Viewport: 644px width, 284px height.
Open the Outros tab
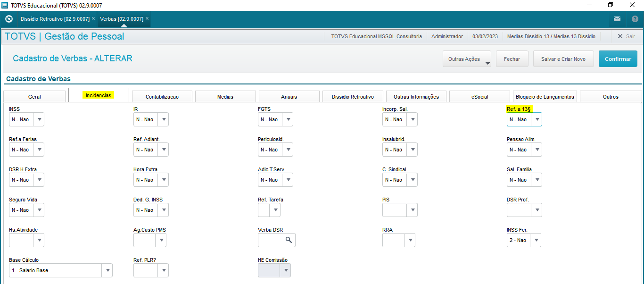click(x=611, y=97)
